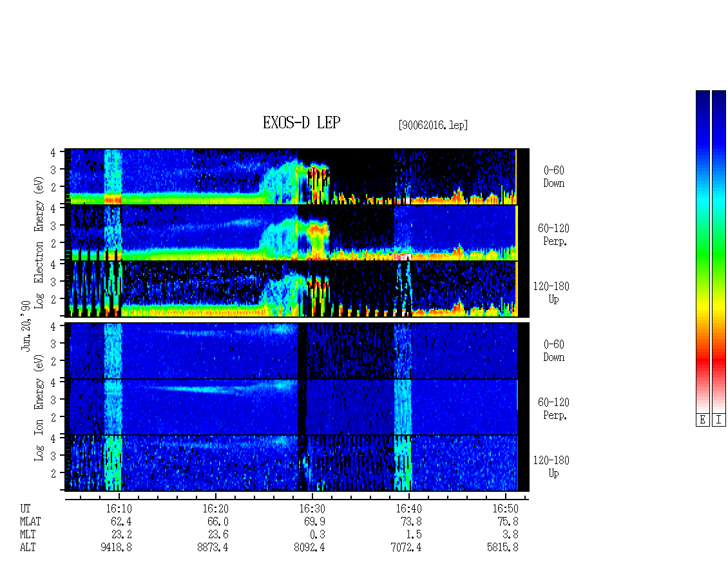Click ALT value 7072.4
Screen dimensions: 728x564
pos(406,548)
